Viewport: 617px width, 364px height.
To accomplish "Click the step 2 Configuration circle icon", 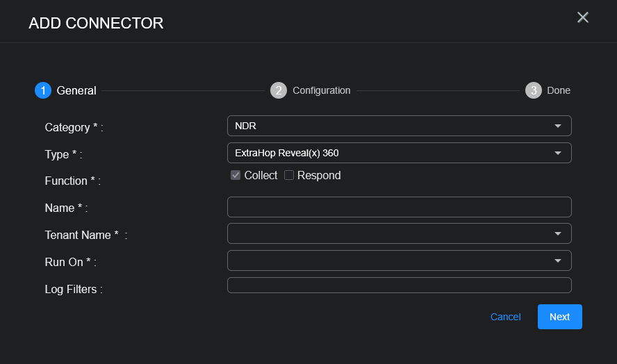I will point(279,90).
